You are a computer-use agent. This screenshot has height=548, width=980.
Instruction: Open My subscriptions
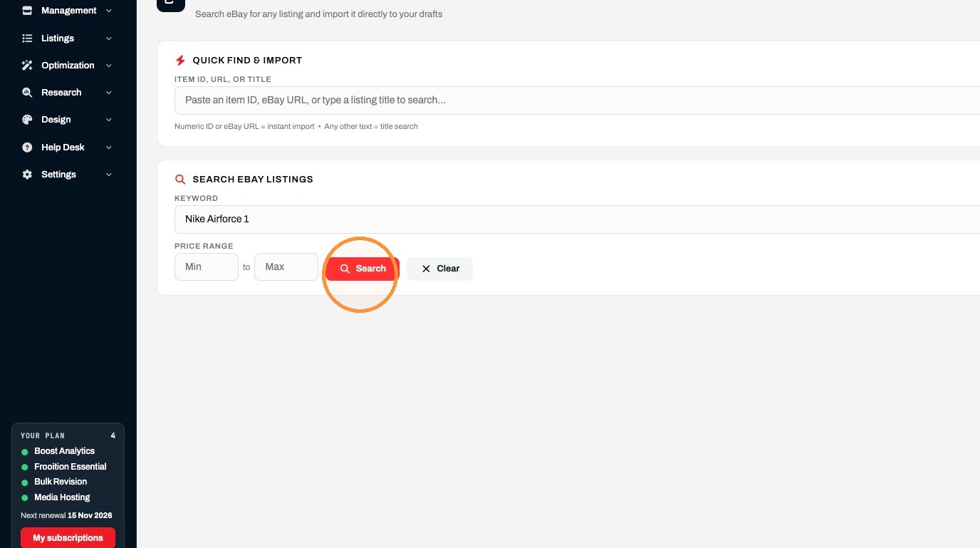pos(68,538)
